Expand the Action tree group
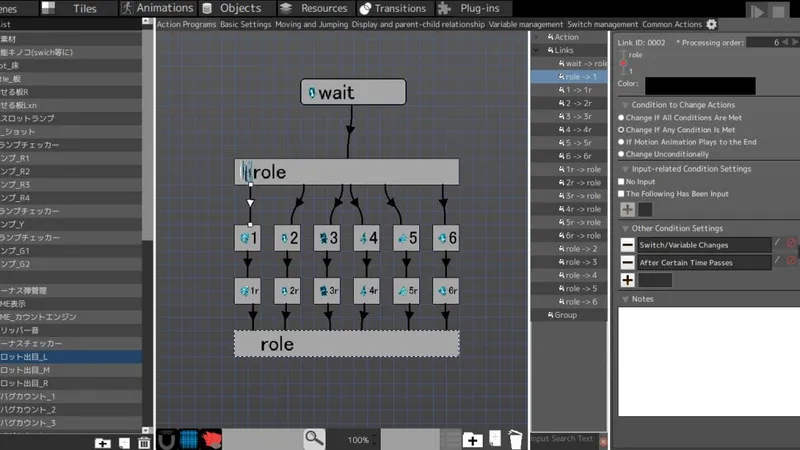This screenshot has height=450, width=800. click(x=537, y=37)
